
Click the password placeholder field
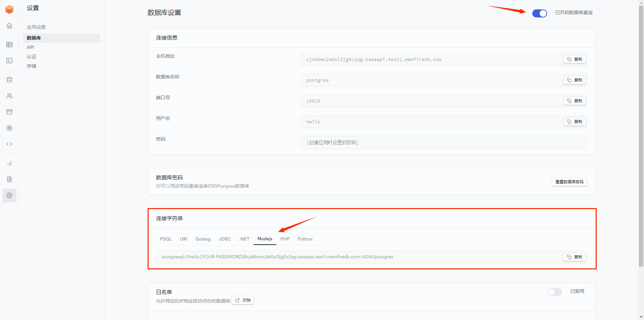click(443, 142)
